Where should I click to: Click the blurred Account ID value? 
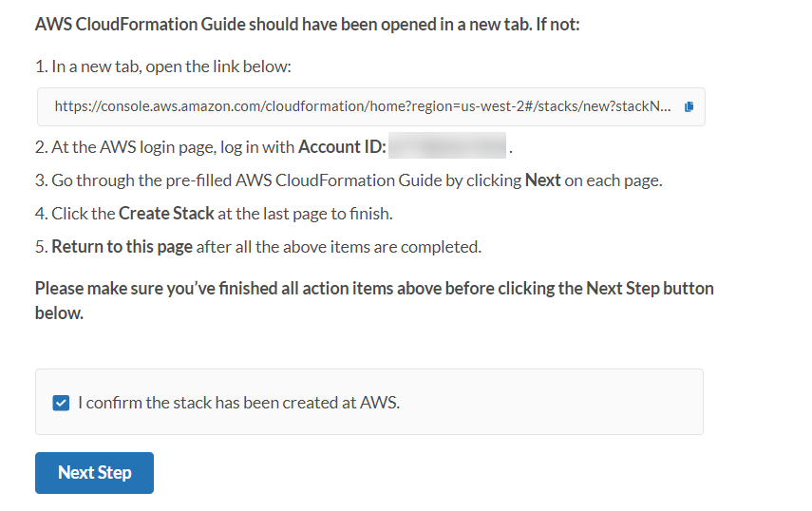(x=447, y=147)
